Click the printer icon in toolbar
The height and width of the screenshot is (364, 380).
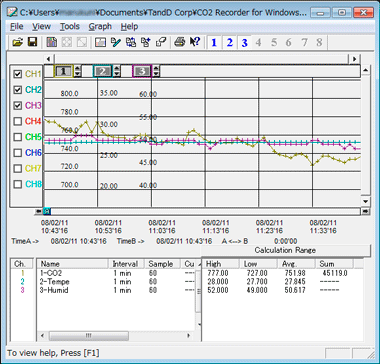pyautogui.click(x=179, y=42)
